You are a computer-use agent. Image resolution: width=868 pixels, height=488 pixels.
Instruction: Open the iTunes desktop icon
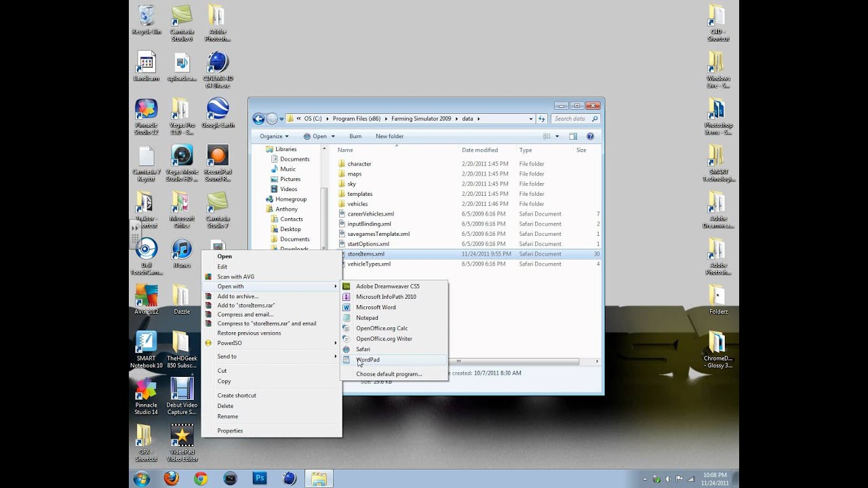[x=182, y=253]
